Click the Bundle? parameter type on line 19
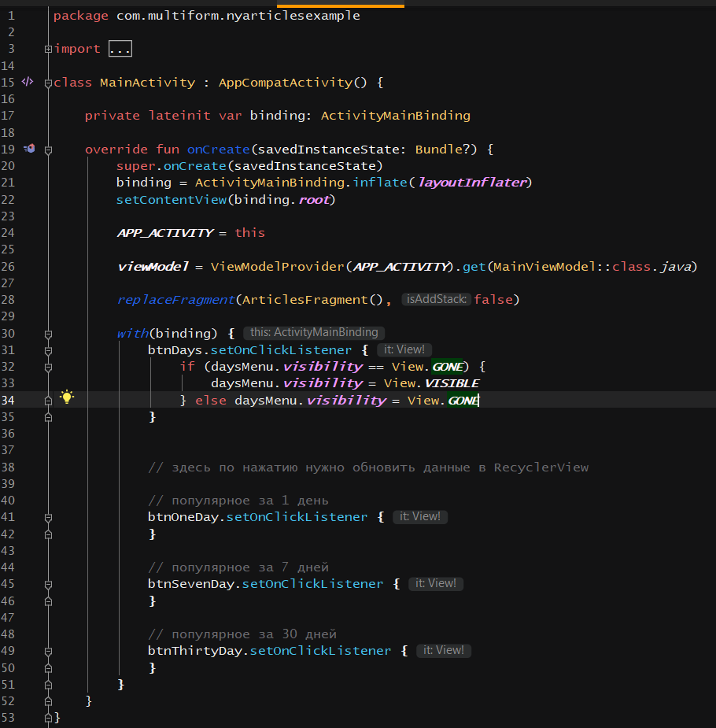The height and width of the screenshot is (728, 716). point(442,149)
